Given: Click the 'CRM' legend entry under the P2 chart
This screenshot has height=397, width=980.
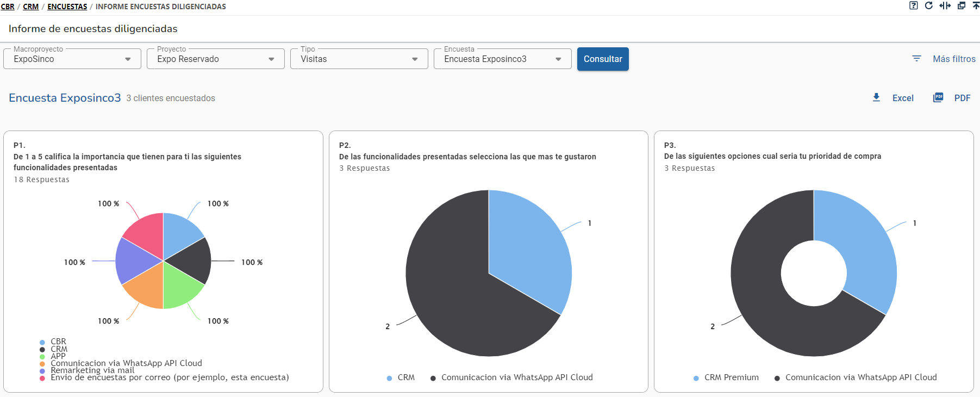Looking at the screenshot, I should pos(406,377).
